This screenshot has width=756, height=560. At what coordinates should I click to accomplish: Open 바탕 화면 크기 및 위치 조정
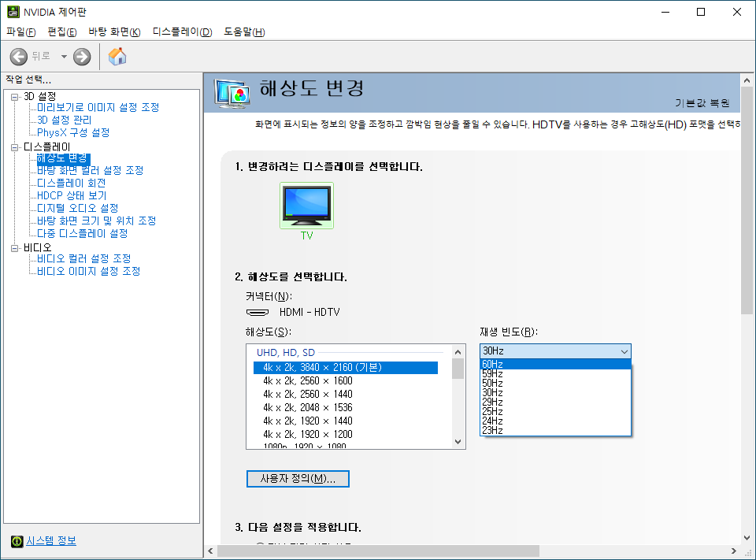click(96, 221)
